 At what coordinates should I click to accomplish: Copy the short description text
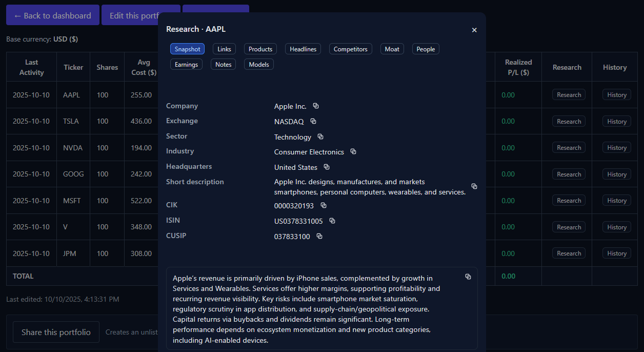pos(474,186)
